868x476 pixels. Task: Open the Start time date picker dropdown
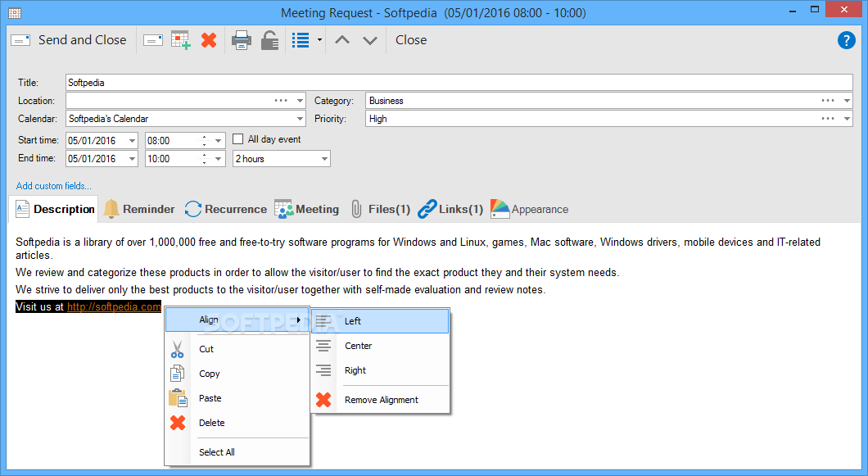132,141
